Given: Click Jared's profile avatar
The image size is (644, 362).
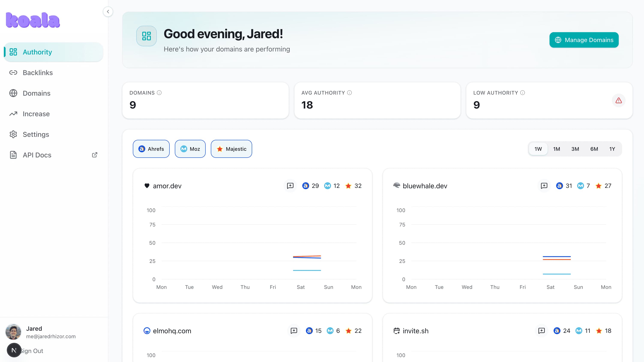Looking at the screenshot, I should 13,332.
